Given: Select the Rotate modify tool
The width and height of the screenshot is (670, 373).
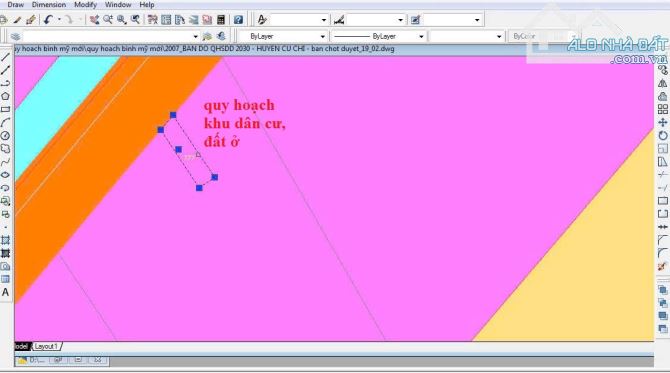Looking at the screenshot, I should pyautogui.click(x=663, y=136).
